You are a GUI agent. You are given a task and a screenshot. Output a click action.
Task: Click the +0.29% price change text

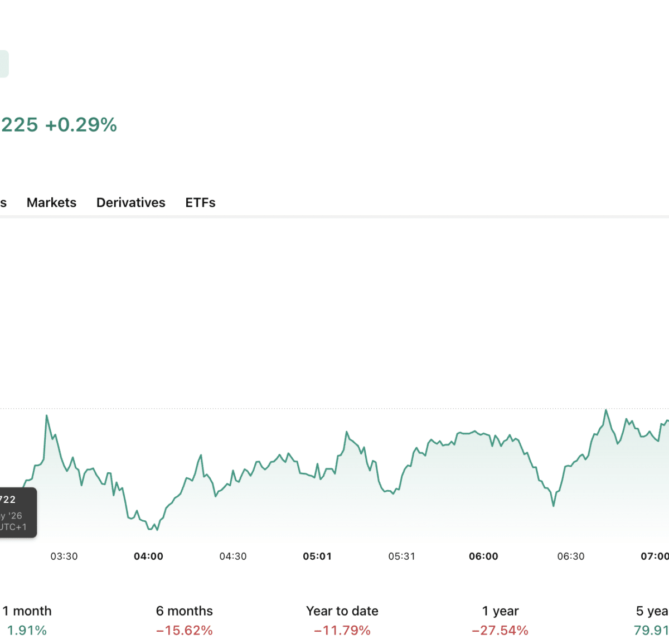click(x=81, y=124)
